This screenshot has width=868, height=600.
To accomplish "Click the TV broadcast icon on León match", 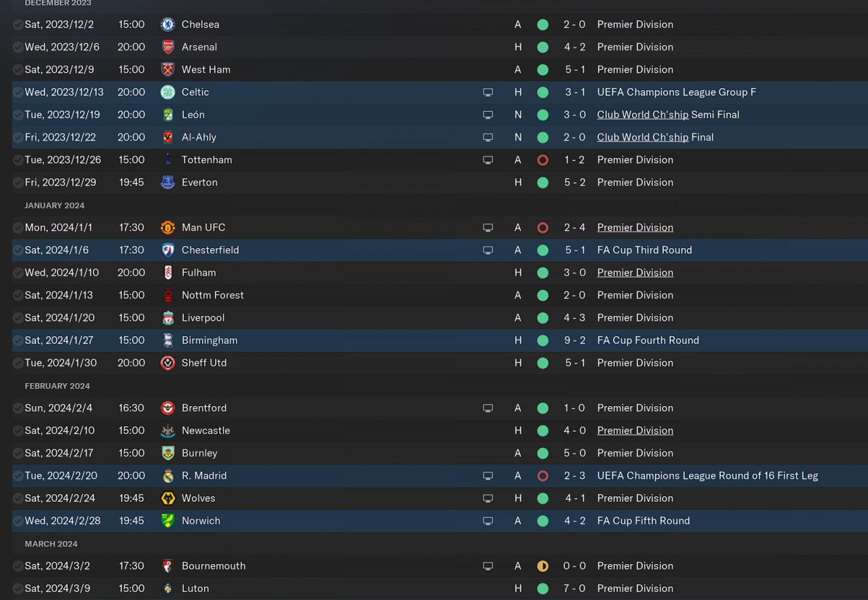I will point(488,115).
